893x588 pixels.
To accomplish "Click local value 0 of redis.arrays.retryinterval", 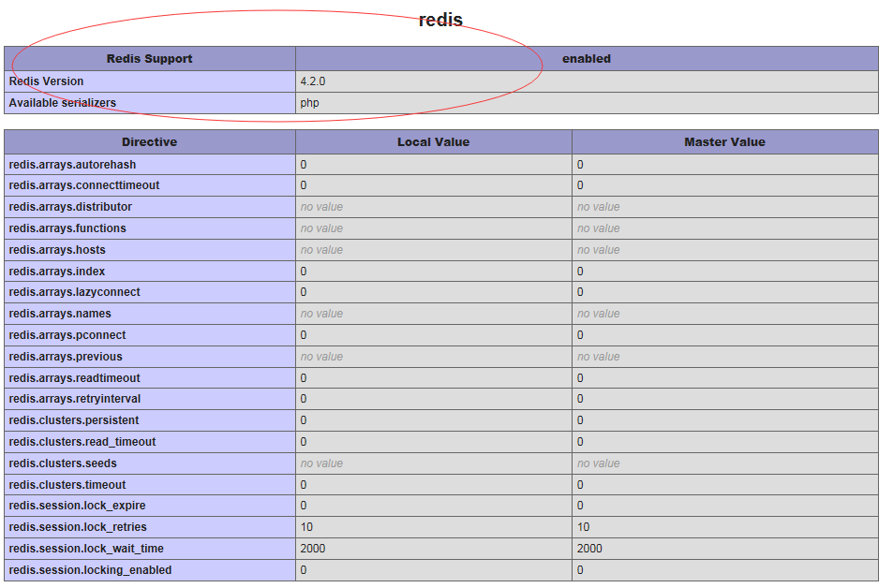I will [x=304, y=399].
